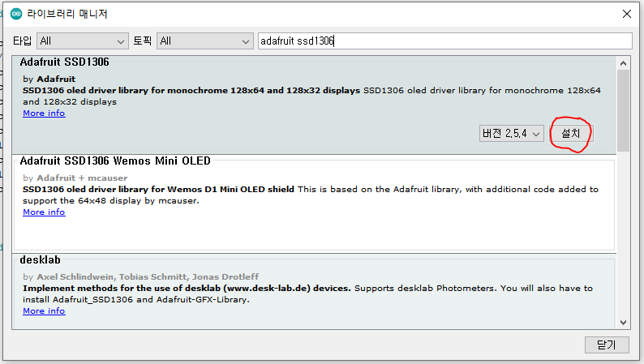The image size is (644, 364).
Task: Open the 버전 2.5.4 version dropdown
Action: pyautogui.click(x=511, y=134)
